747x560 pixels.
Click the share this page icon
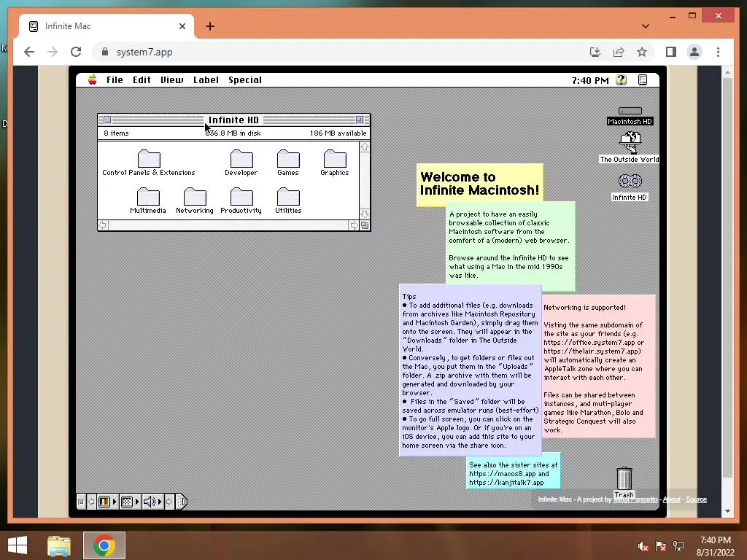tap(619, 52)
